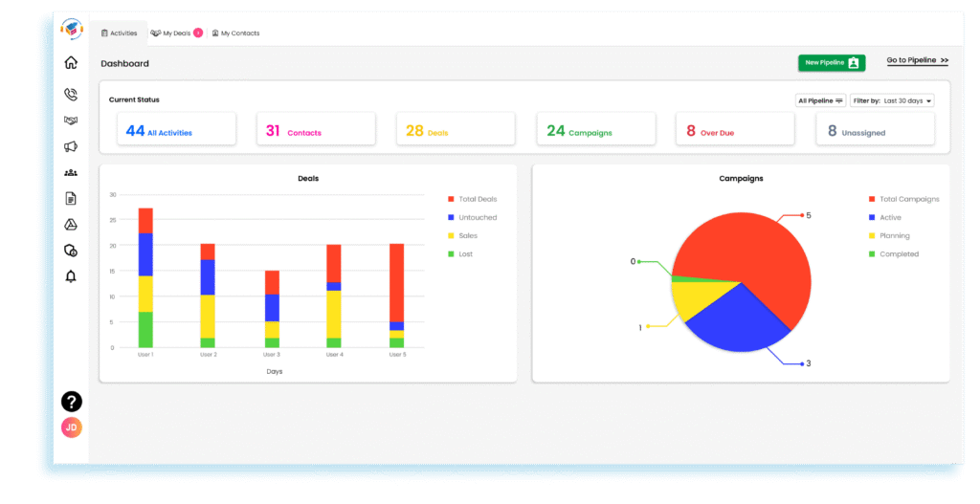980x504 pixels.
Task: Toggle the Lost legend entry
Action: coord(460,254)
